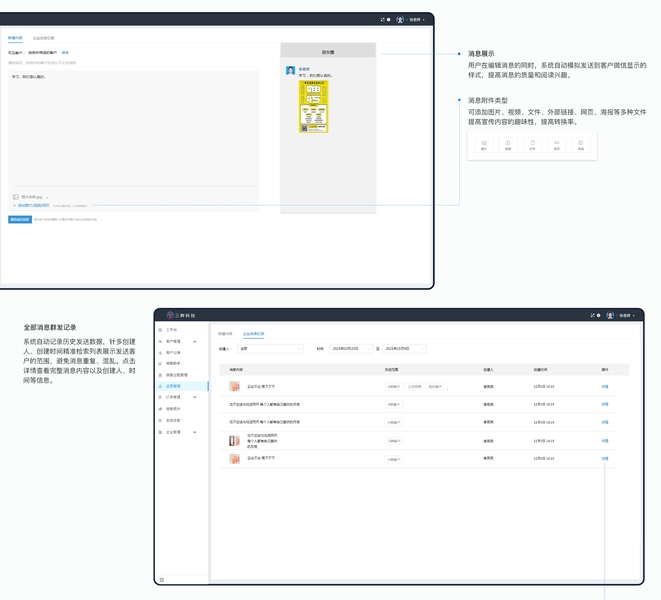
Task: Click the 公司同事 tag in first row
Action: [414, 386]
